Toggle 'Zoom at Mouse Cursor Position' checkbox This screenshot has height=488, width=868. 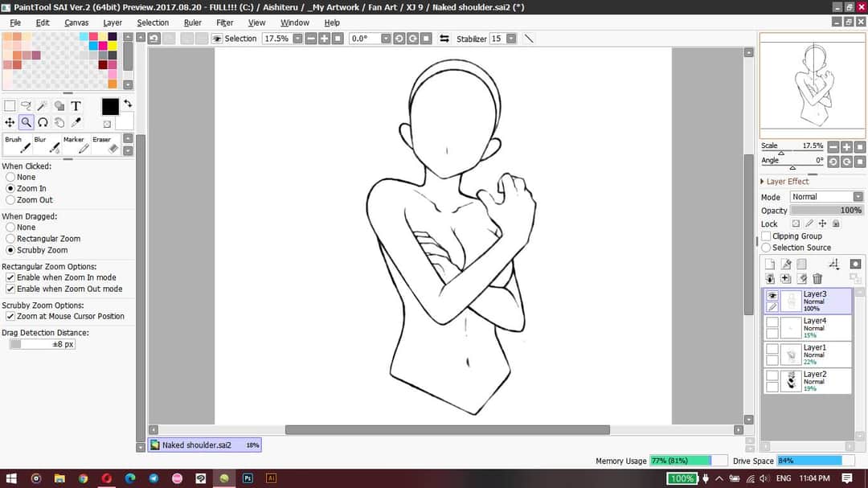pyautogui.click(x=10, y=316)
